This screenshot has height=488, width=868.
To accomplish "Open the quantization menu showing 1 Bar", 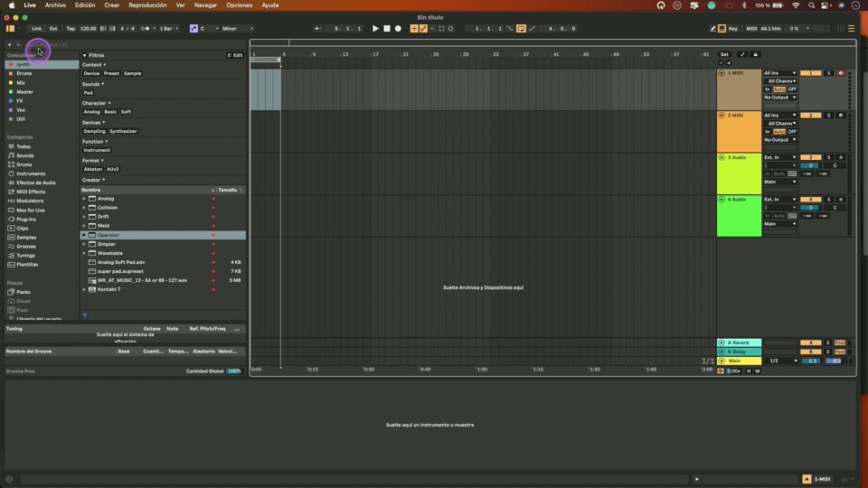I will pyautogui.click(x=169, y=28).
